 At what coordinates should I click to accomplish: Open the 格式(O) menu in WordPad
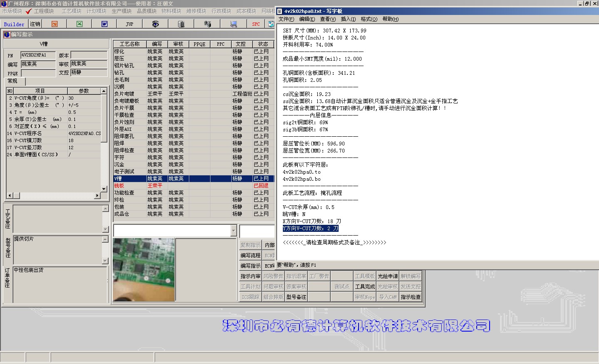369,19
